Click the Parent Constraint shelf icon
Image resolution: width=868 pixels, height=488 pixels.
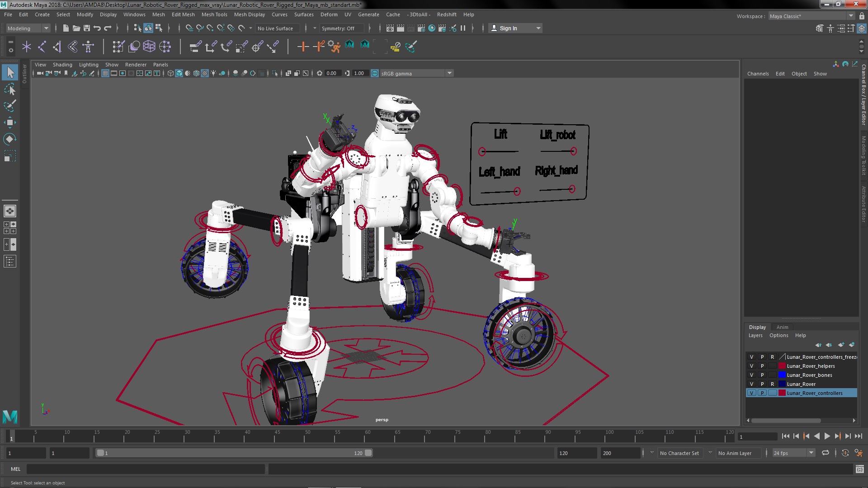(195, 47)
